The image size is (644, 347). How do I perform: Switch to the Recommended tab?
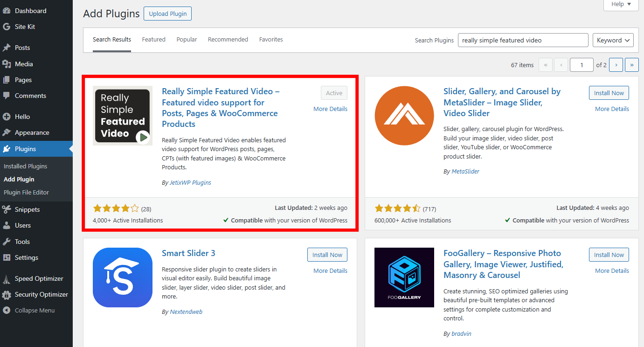point(228,39)
